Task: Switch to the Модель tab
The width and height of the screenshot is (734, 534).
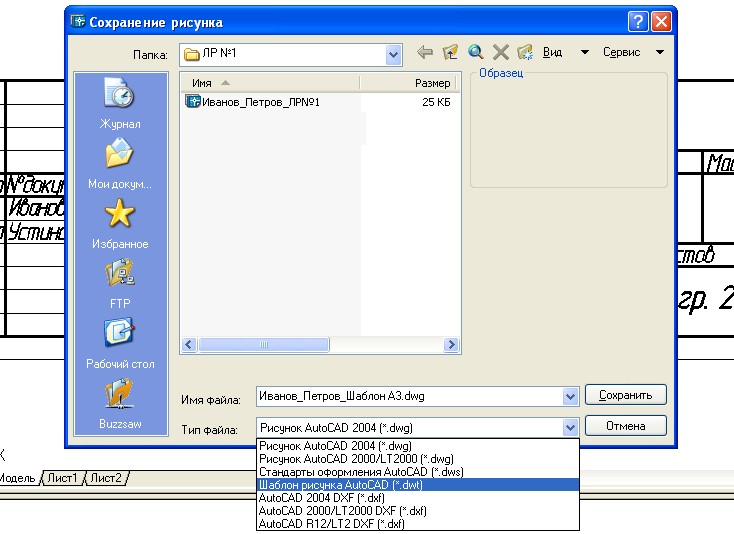Action: [18, 478]
